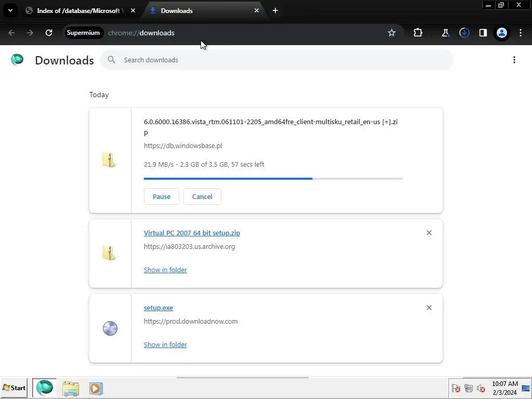Click the https://db.windowsbase.pl source URL
The height and width of the screenshot is (399, 532).
183,145
